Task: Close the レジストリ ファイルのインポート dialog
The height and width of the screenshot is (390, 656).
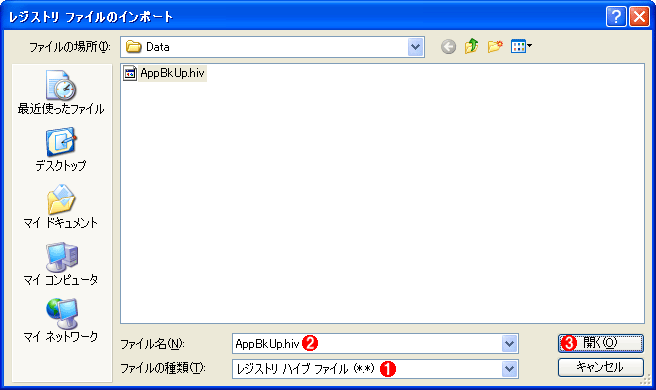Action: 639,17
